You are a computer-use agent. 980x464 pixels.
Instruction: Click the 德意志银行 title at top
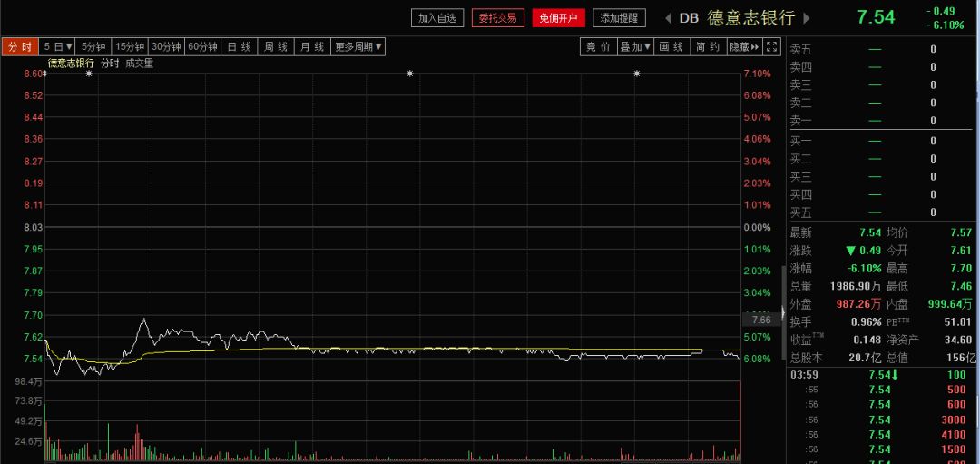pyautogui.click(x=750, y=18)
